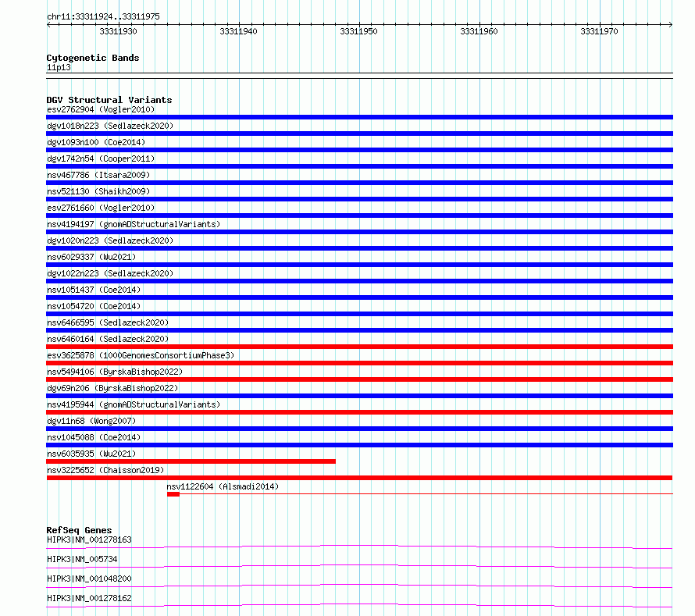This screenshot has width=695, height=616.
Task: Open dgv69n206 (ByrskaBishop2022) variant
Action: (x=112, y=388)
